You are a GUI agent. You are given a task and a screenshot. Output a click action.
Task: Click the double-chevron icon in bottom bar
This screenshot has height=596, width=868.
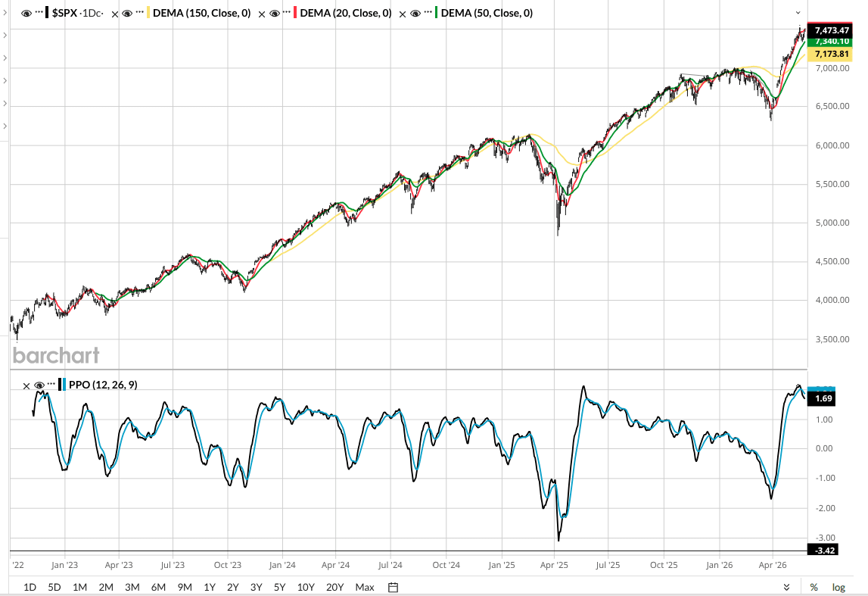(786, 587)
